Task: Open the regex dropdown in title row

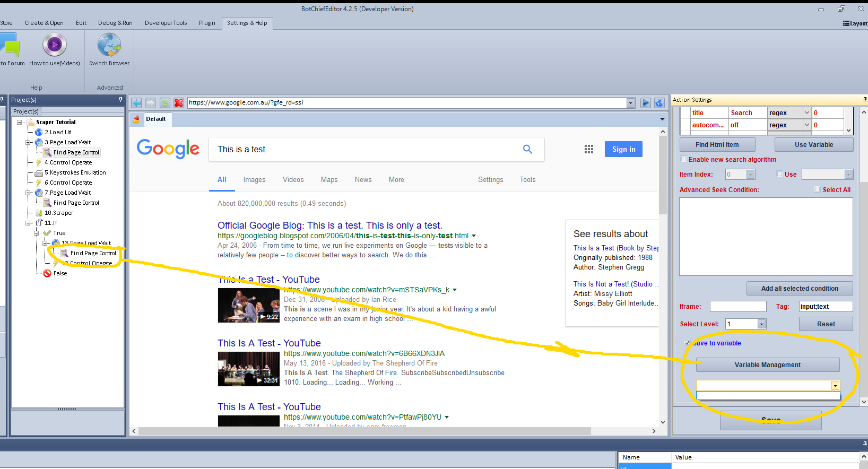Action: [806, 112]
